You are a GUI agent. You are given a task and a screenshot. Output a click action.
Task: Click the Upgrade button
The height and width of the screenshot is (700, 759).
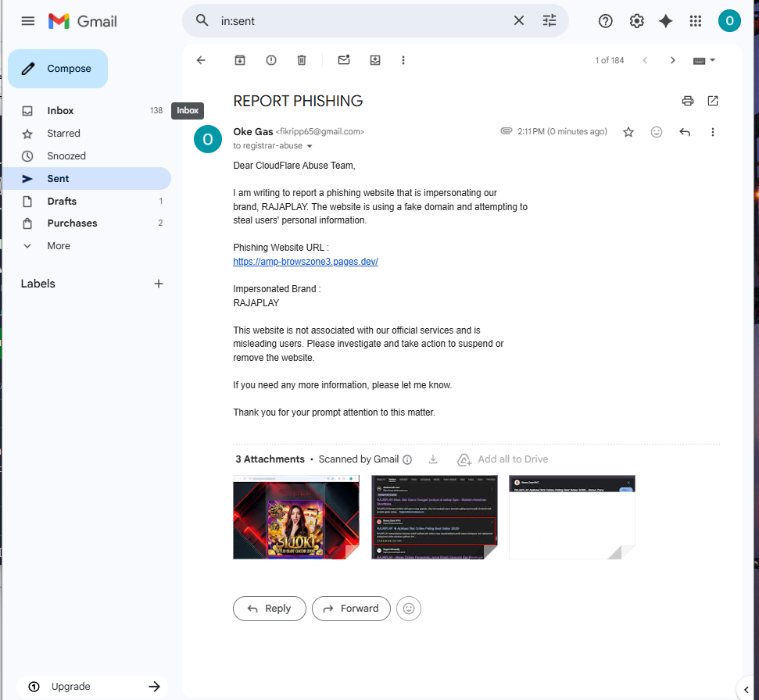point(92,687)
